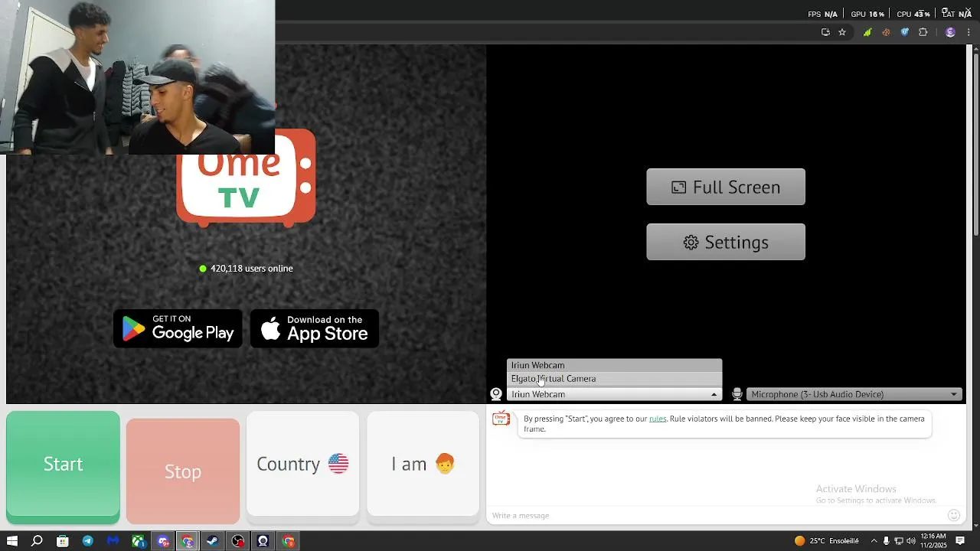Click the Ome TV avatar in chat

pos(501,419)
